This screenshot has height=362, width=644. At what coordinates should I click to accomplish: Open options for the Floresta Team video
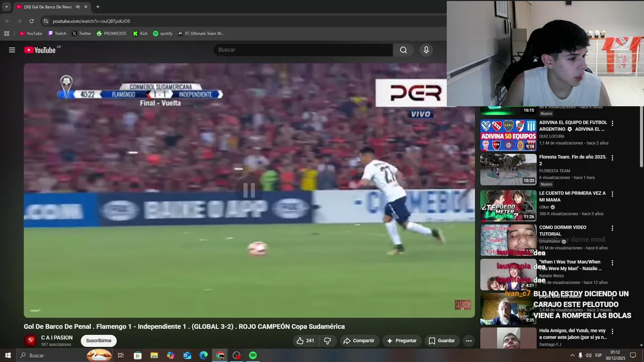pyautogui.click(x=612, y=158)
